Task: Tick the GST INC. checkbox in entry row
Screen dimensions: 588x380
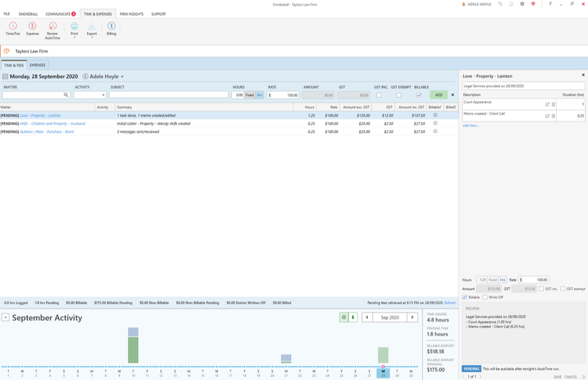Action: [x=379, y=95]
